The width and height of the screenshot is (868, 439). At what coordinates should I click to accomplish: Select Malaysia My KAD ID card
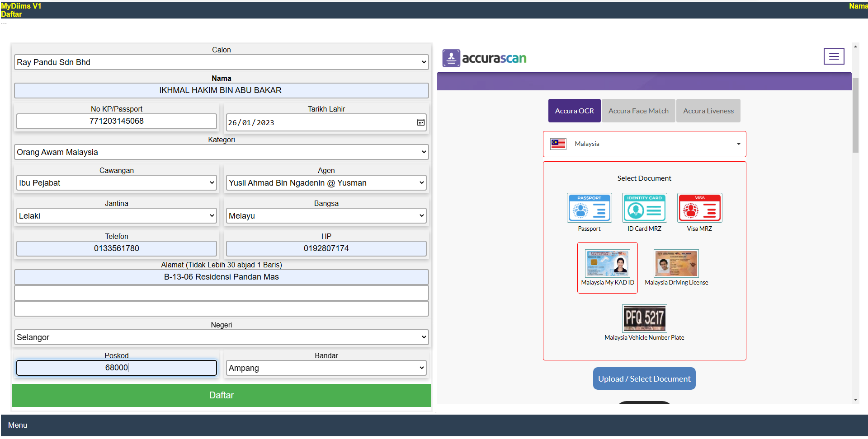(607, 264)
